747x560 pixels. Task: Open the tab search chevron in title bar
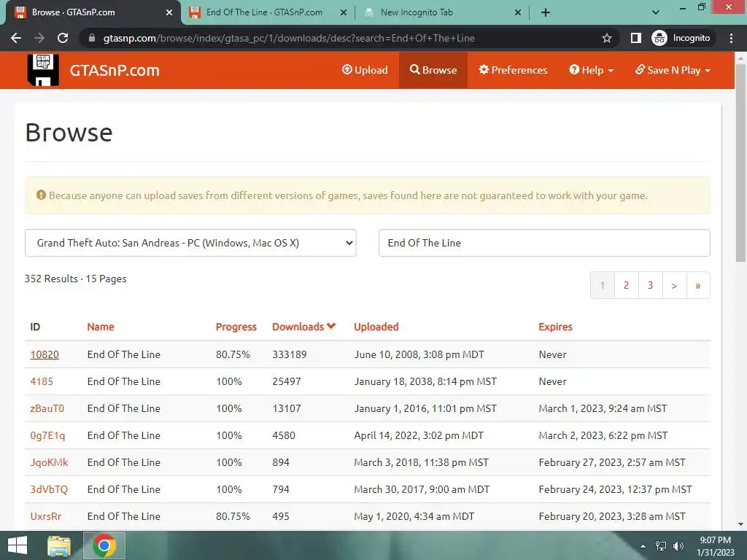pos(656,12)
